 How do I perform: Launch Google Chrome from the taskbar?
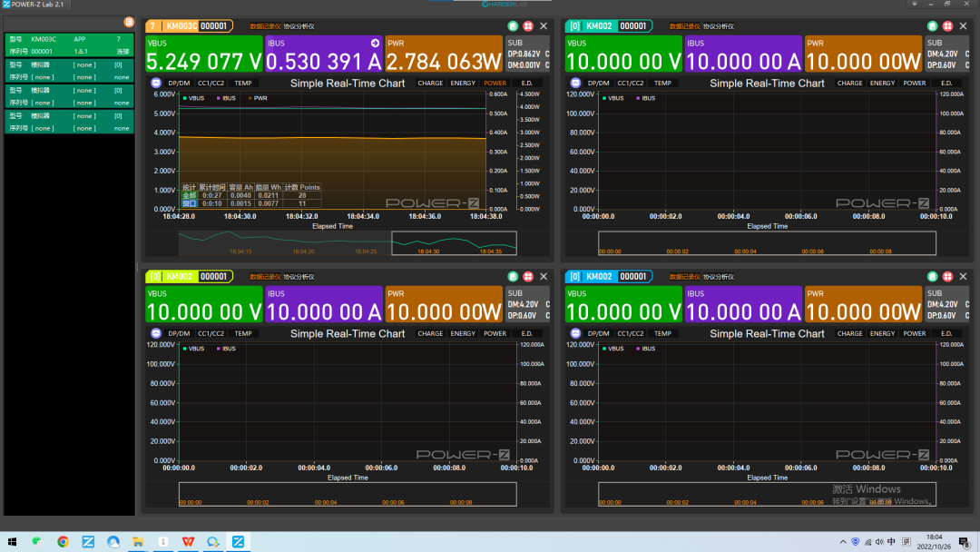point(63,542)
